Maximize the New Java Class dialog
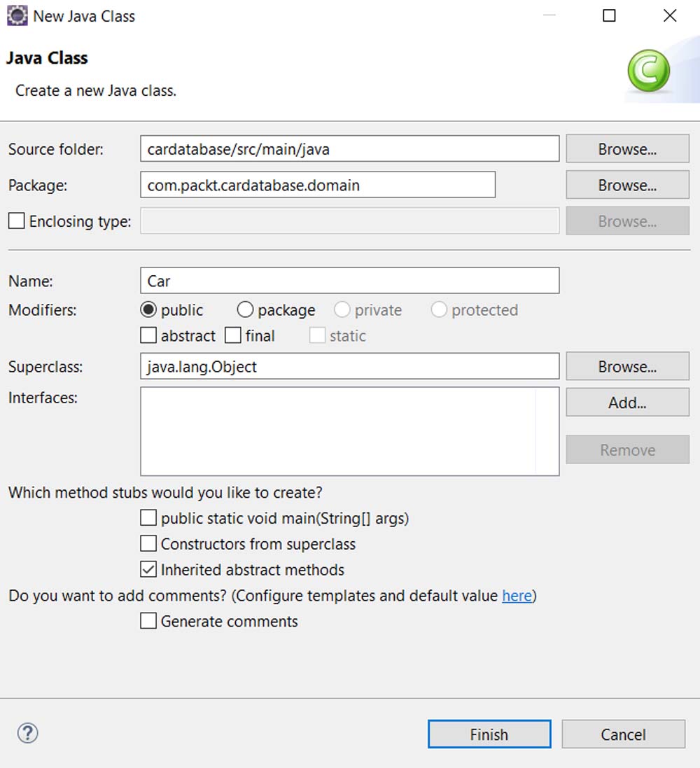Image resolution: width=700 pixels, height=768 pixels. (610, 16)
